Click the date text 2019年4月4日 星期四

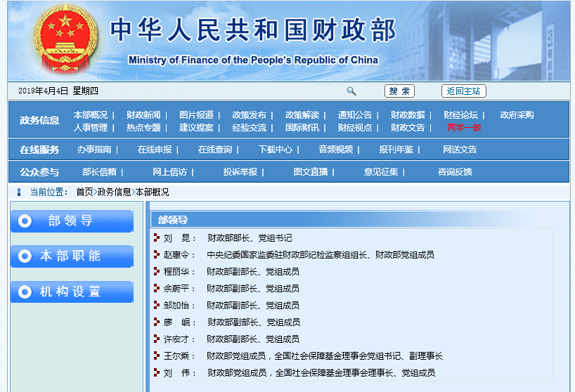(x=58, y=91)
